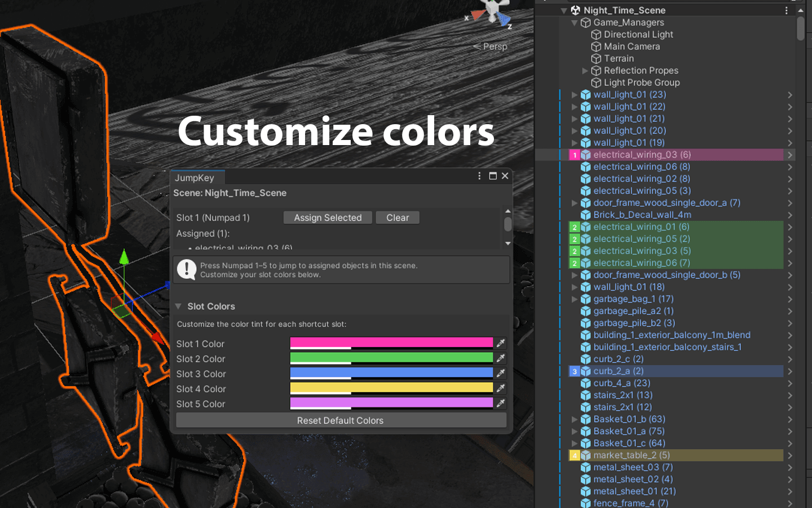Open JumpKey window kebab options menu

point(479,176)
